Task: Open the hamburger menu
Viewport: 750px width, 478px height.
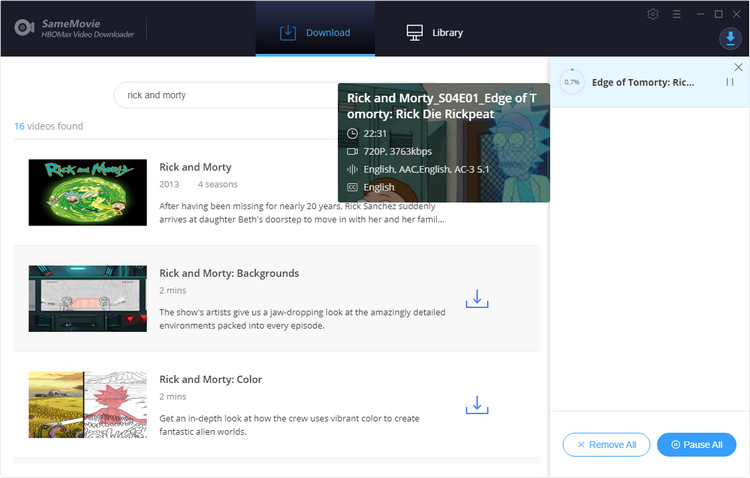Action: (677, 14)
